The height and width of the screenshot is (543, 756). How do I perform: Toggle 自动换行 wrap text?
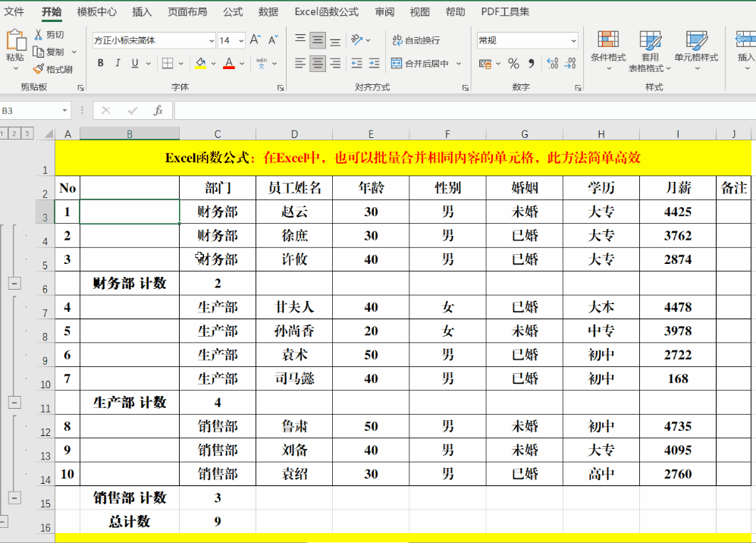416,40
